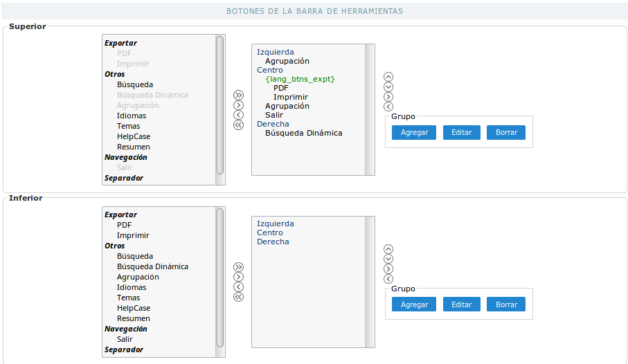This screenshot has width=628, height=364.
Task: Select Idiomas in Superior available list
Action: (132, 116)
